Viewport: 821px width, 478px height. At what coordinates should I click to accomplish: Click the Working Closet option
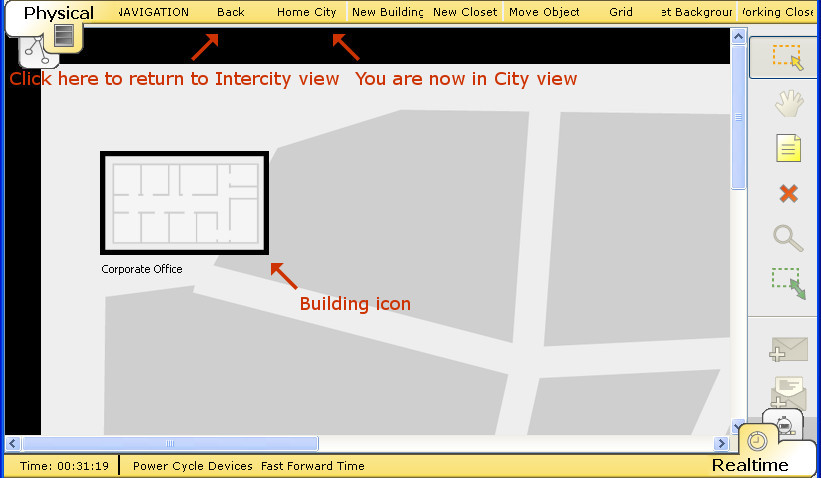(777, 12)
